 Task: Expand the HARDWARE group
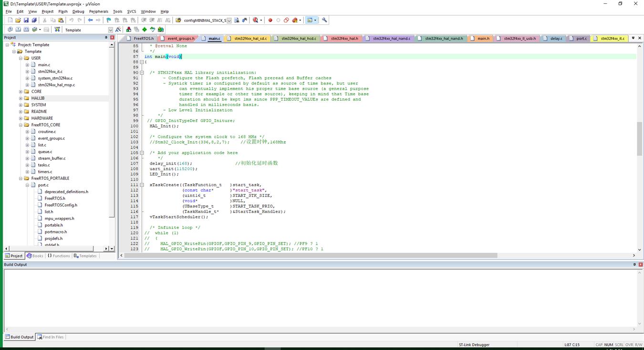click(21, 118)
